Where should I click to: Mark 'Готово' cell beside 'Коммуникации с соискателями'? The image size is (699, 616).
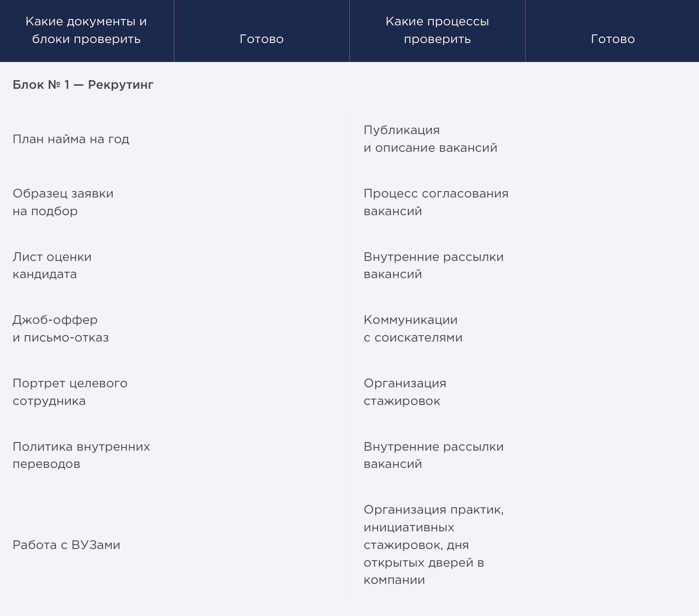[x=612, y=328]
